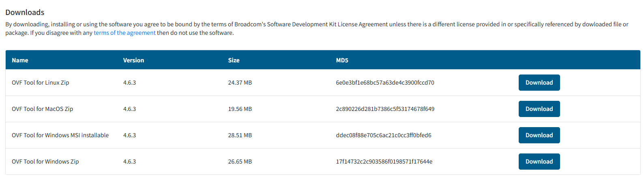Click the 28.51 MB size value
This screenshot has height=183, width=644.
[x=240, y=135]
